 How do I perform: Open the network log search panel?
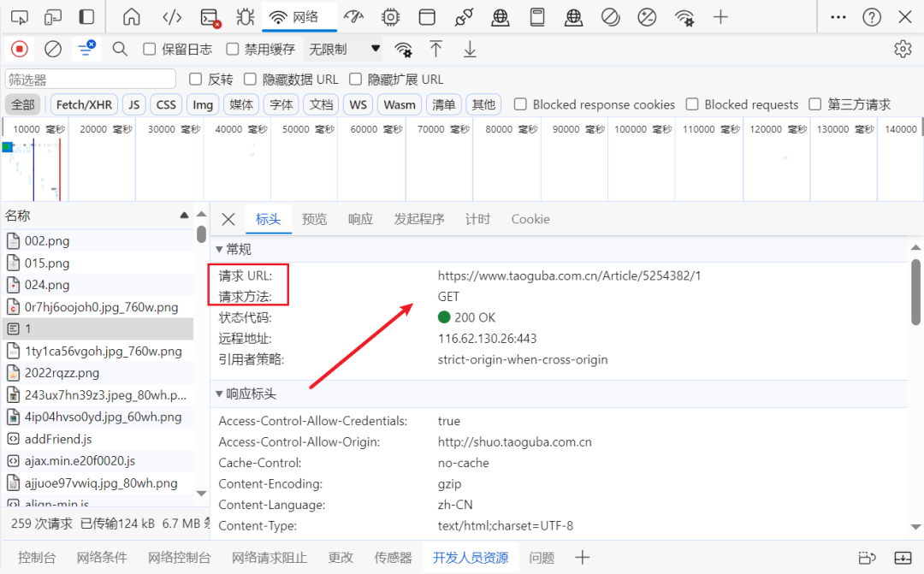coord(119,49)
